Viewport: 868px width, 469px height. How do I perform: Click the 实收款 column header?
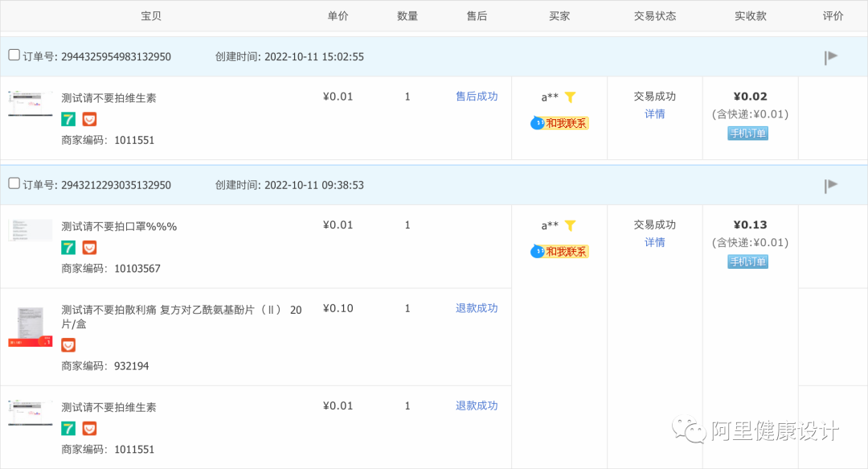pos(750,16)
